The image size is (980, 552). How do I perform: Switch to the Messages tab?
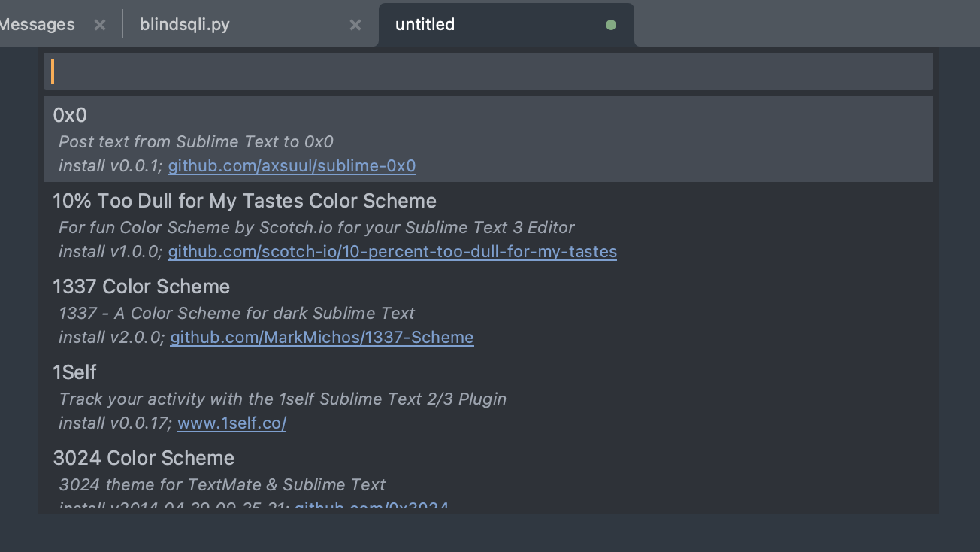click(x=38, y=25)
